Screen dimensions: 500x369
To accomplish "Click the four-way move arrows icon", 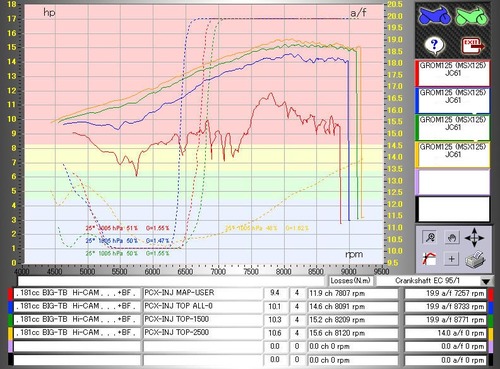I will [474, 238].
